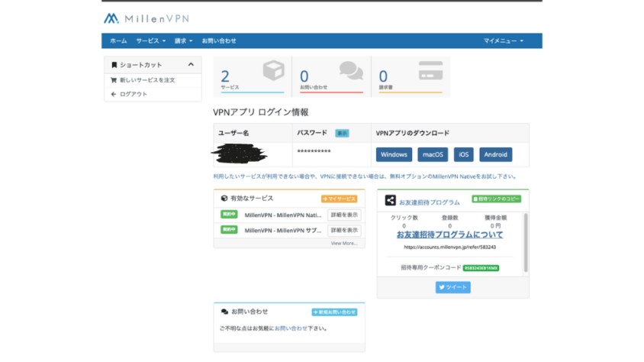Click the chat bubbles icon in inquiries tile
Image resolution: width=644 pixels, height=362 pixels.
pyautogui.click(x=351, y=71)
